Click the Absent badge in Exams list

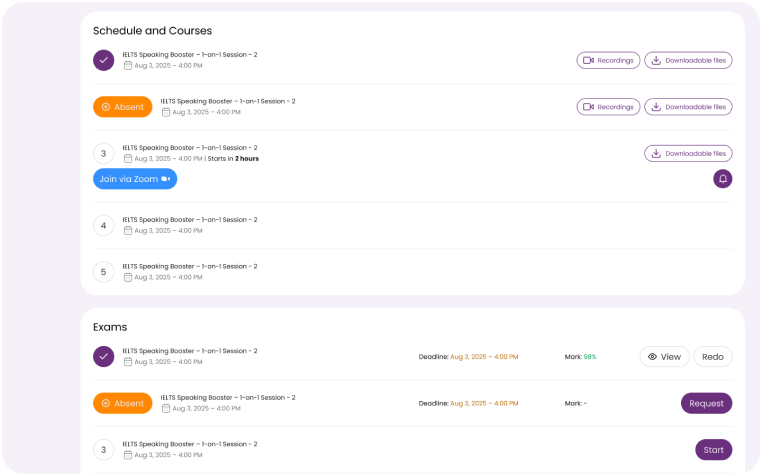[x=123, y=403]
